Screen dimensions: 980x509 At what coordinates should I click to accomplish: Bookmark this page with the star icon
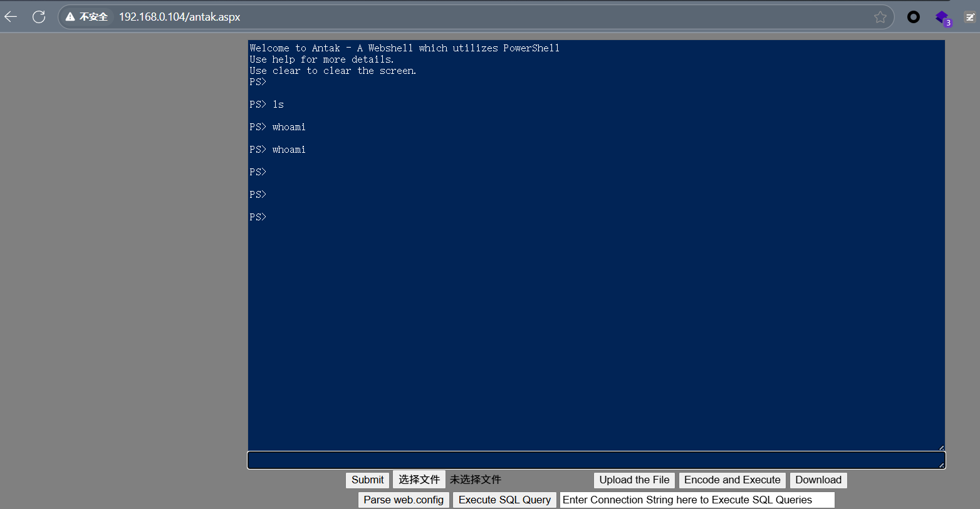click(x=880, y=17)
